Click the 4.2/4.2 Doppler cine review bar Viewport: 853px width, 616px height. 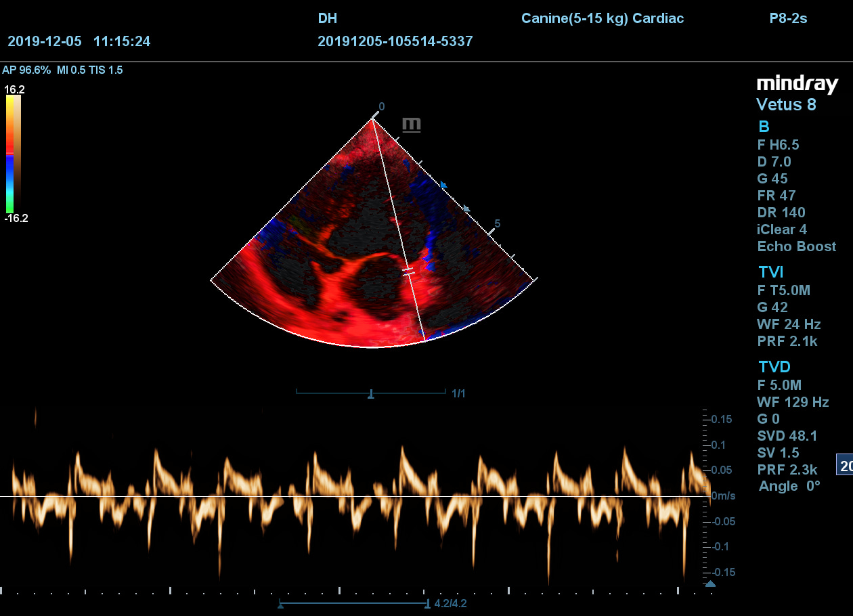pos(353,603)
